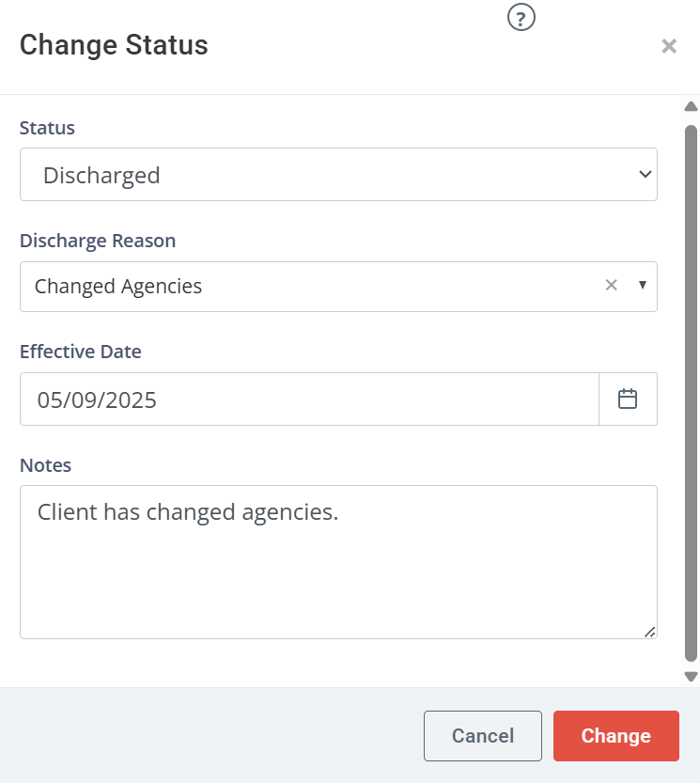Expand the Discharge Reason arrow
700x783 pixels.
[x=643, y=285]
